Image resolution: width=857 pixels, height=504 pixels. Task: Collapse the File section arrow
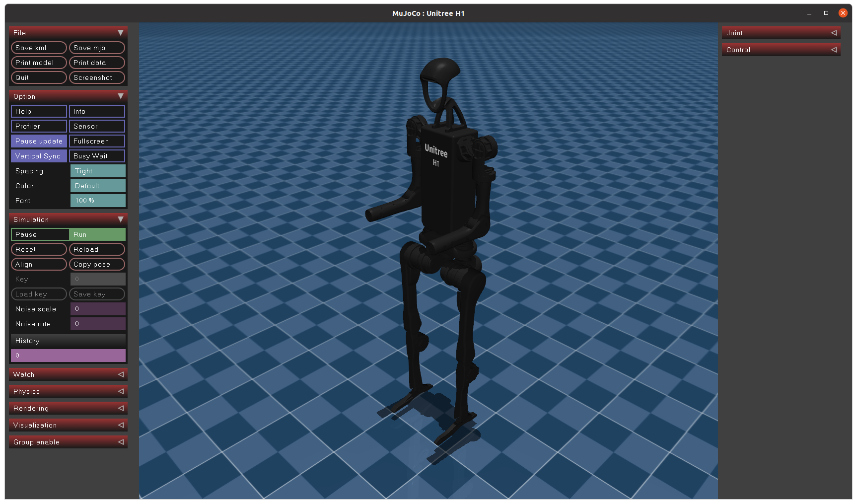point(120,33)
